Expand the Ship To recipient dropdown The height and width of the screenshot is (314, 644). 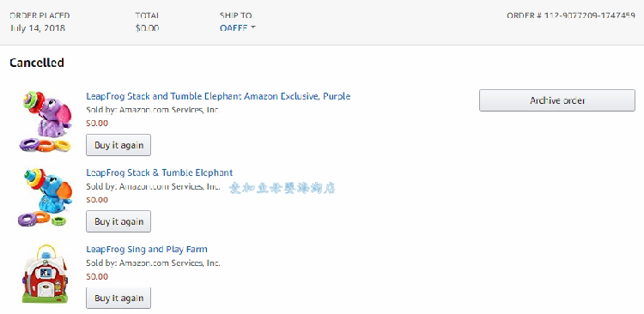tap(237, 28)
